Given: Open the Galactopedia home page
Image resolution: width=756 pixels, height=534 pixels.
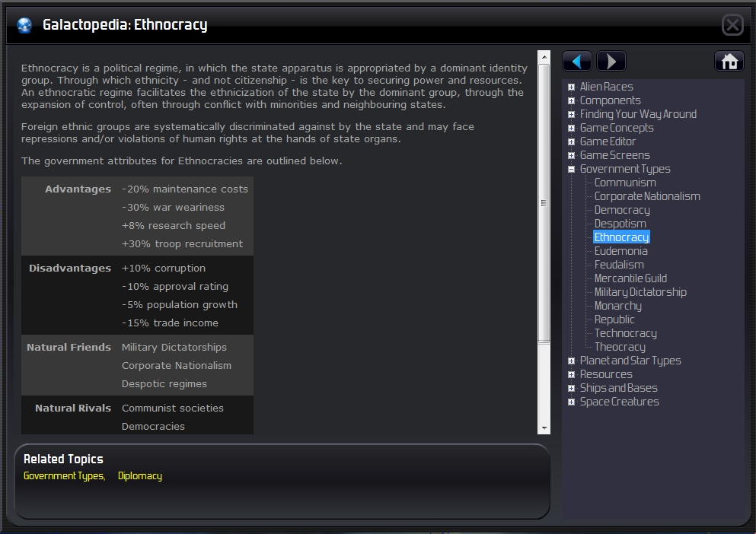Looking at the screenshot, I should point(729,61).
